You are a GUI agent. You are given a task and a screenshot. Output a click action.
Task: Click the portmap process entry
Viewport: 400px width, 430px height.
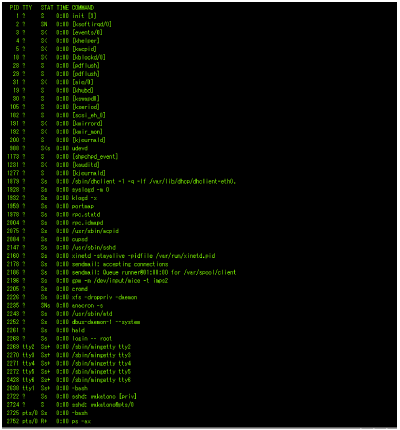coord(83,206)
